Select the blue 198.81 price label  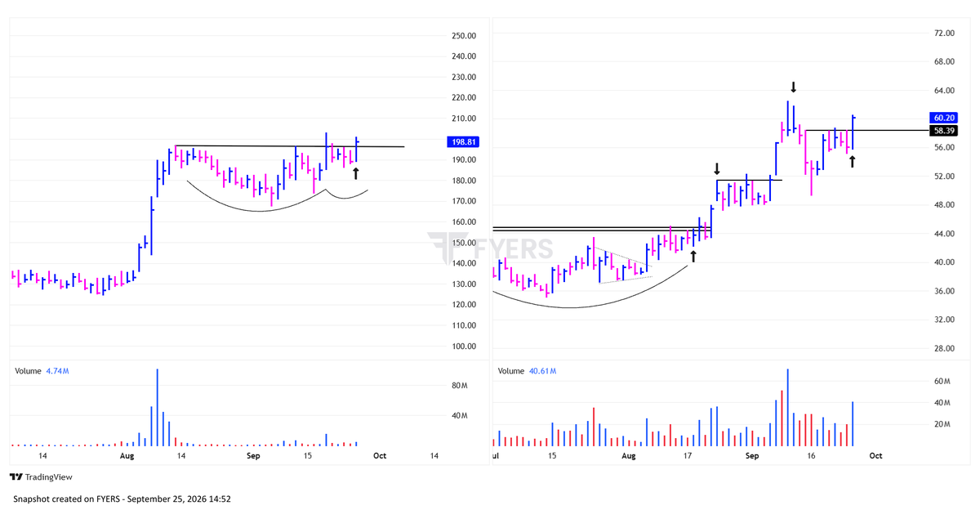coord(464,142)
